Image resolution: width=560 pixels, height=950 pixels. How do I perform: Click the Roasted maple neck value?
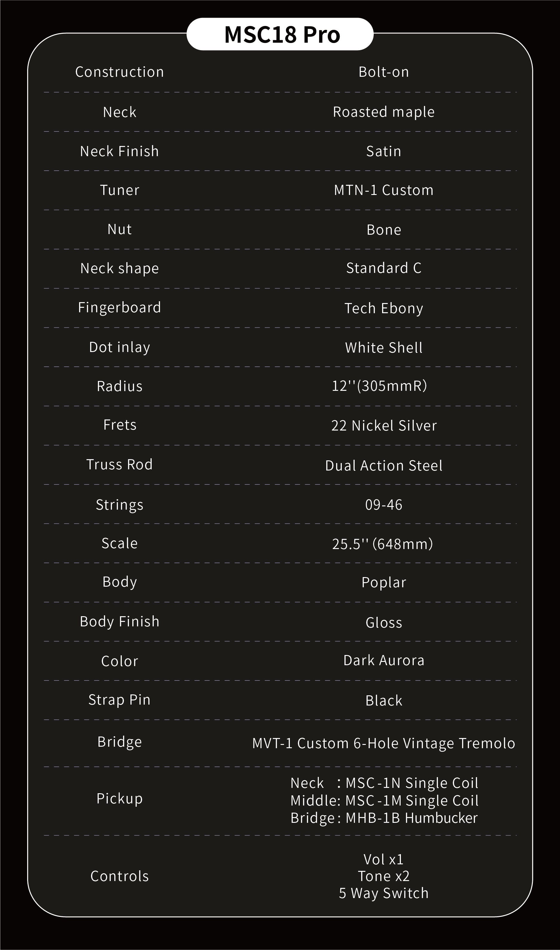tap(383, 112)
